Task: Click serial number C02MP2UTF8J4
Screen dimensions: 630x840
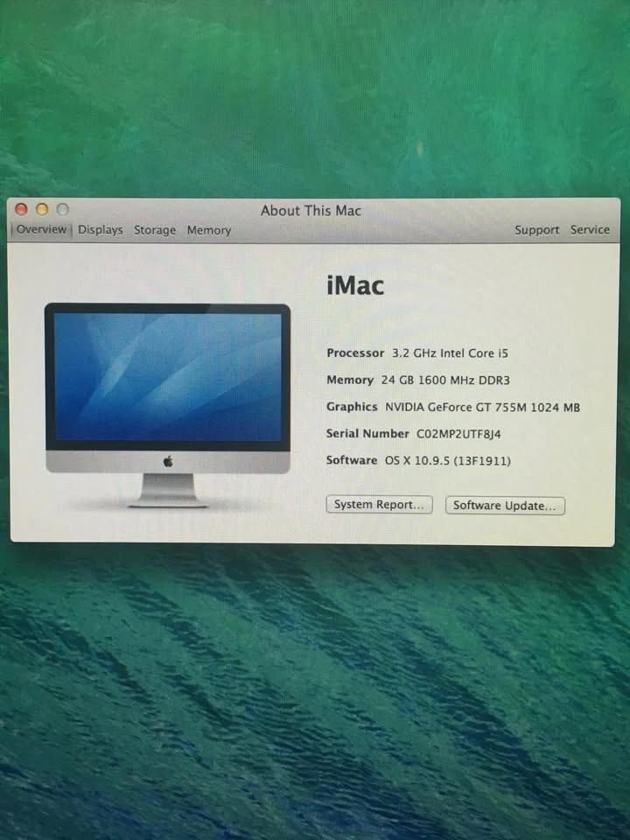Action: 458,434
